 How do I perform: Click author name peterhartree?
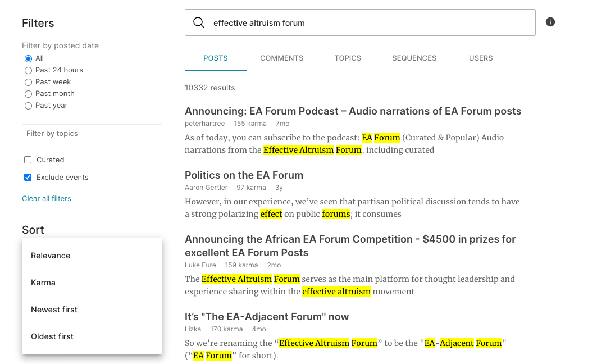(x=205, y=124)
